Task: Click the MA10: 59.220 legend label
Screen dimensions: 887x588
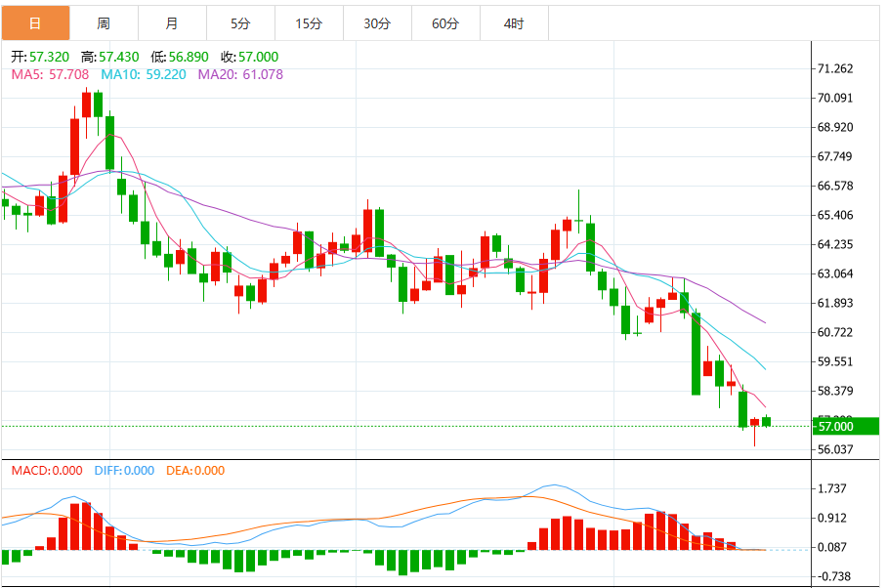Action: click(x=144, y=74)
